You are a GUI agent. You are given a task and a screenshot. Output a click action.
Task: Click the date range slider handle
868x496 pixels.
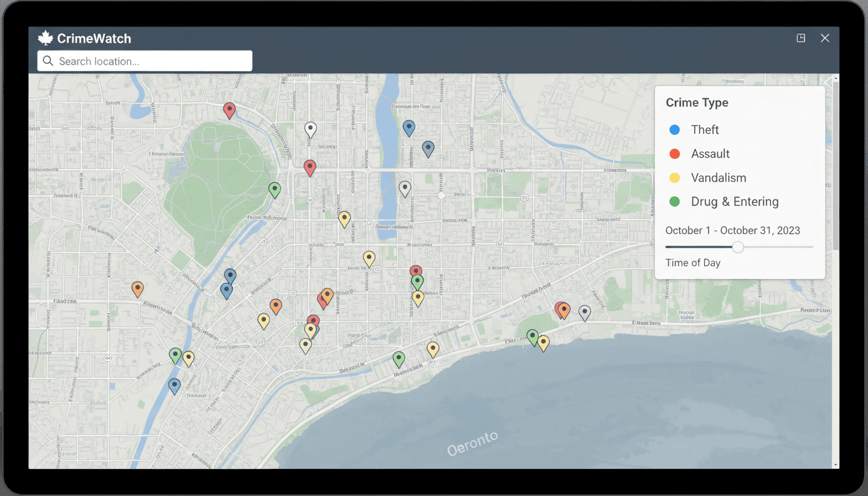[x=738, y=247]
